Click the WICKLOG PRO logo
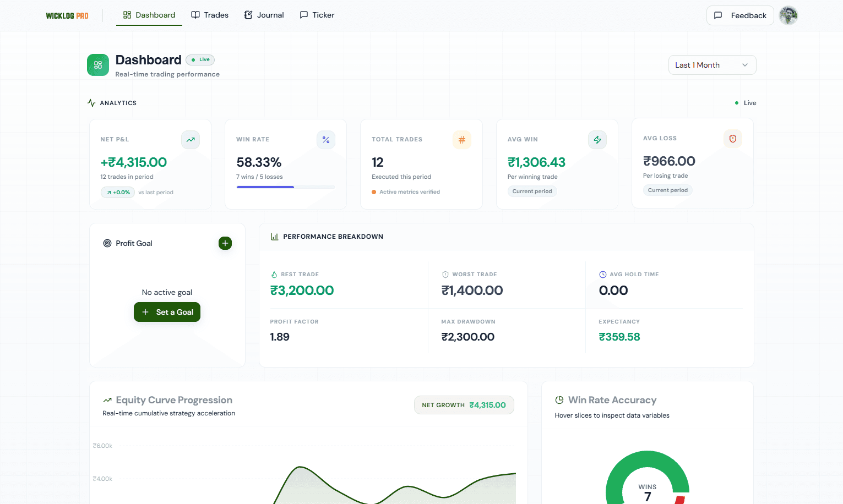This screenshot has width=843, height=504. [x=67, y=15]
